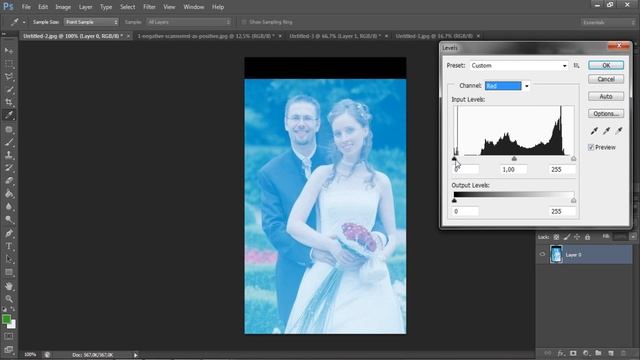Create a new layer icon

click(x=611, y=353)
